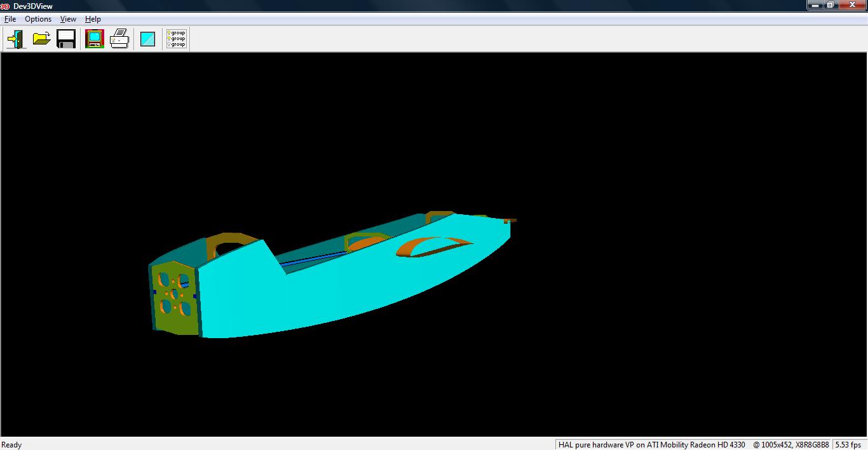Print the view with the printer icon
The width and height of the screenshot is (868, 450).
click(119, 39)
